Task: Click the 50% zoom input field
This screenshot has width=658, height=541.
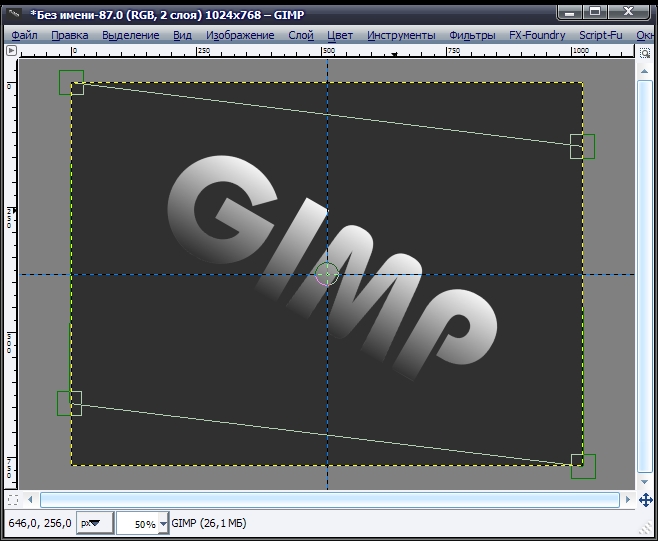Action: coord(137,524)
